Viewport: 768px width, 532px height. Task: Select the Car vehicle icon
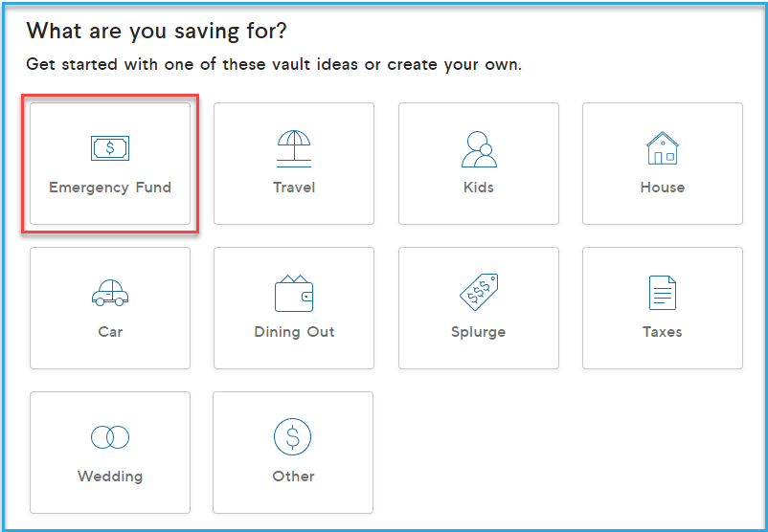click(x=110, y=293)
